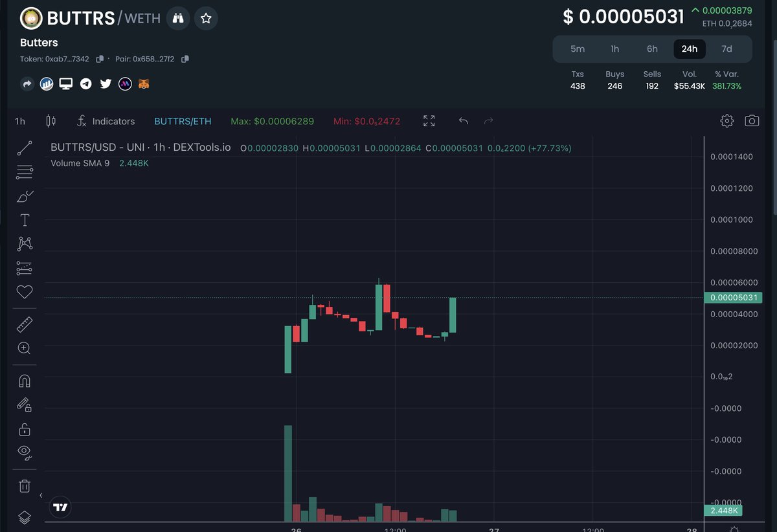Click the share arrow icon under Butters
Screen dimensions: 777x532
click(27, 83)
